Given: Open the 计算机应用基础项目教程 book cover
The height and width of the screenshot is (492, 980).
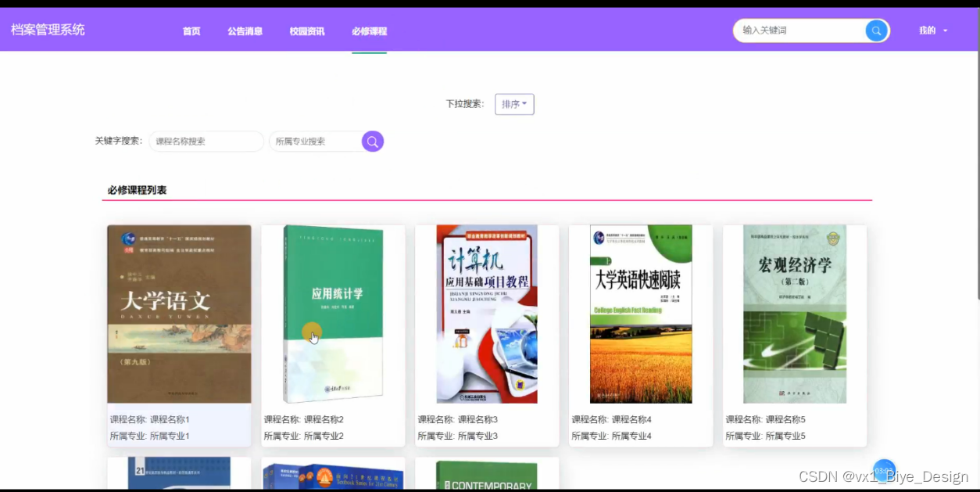Looking at the screenshot, I should coord(487,314).
